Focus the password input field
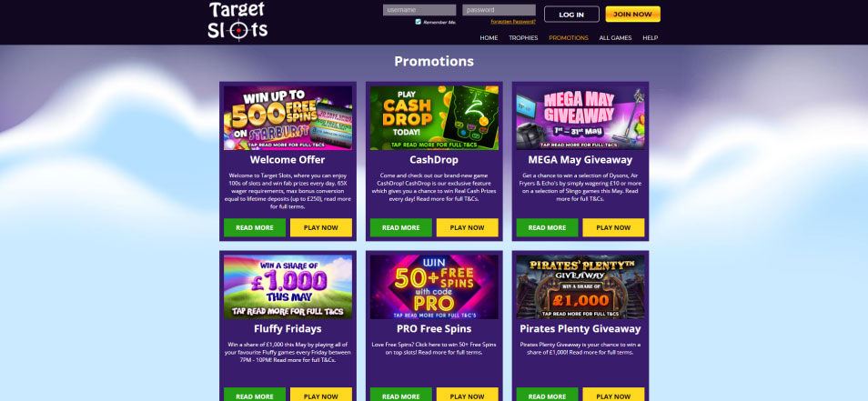The height and width of the screenshot is (401, 868). [x=499, y=10]
